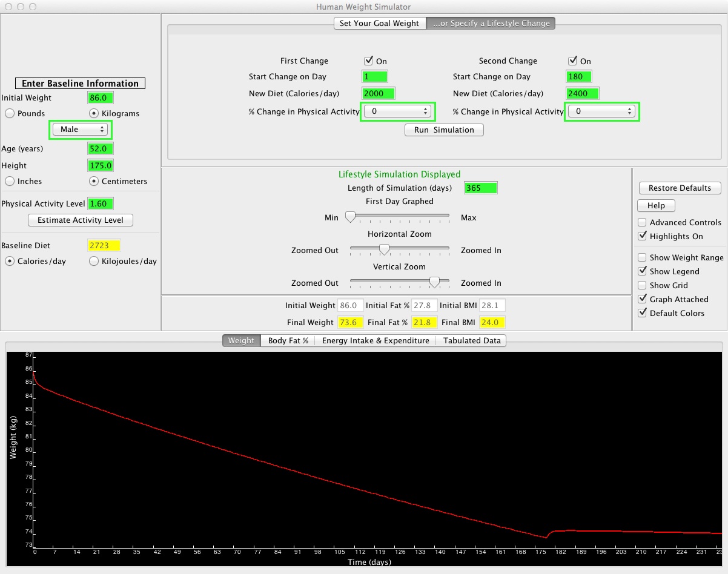Open Energy Intake & Expenditure tab

(x=376, y=341)
